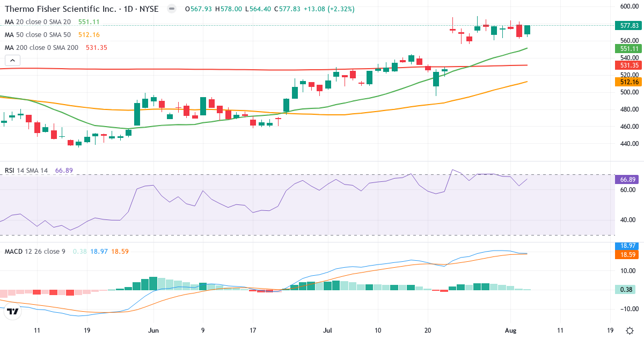Click the TradingView logo icon
Viewport: 644px width, 338px height.
[13, 311]
